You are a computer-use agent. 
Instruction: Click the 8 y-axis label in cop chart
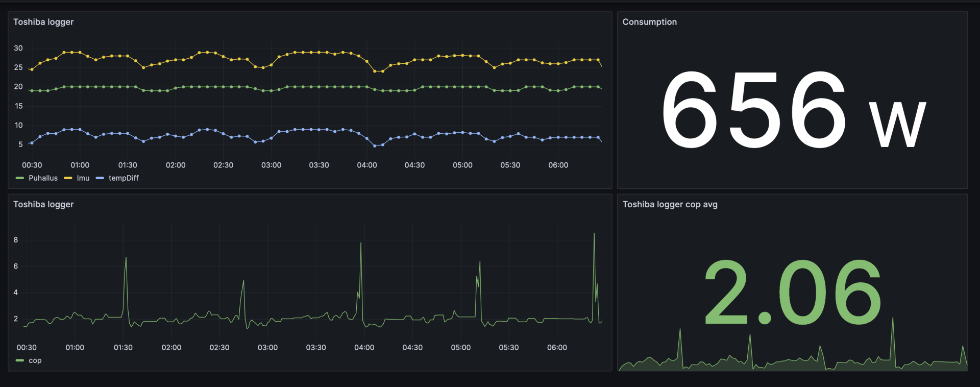tap(16, 240)
